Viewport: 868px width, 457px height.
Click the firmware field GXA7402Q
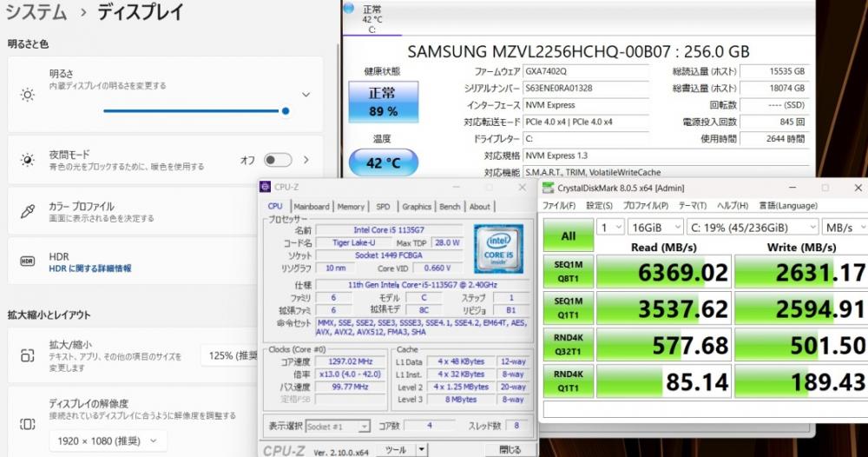pos(586,71)
